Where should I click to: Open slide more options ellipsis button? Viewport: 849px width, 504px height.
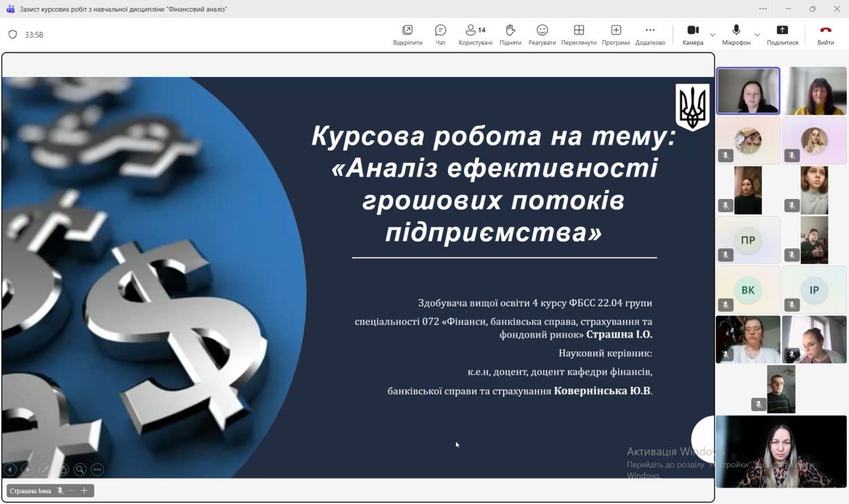click(x=98, y=470)
